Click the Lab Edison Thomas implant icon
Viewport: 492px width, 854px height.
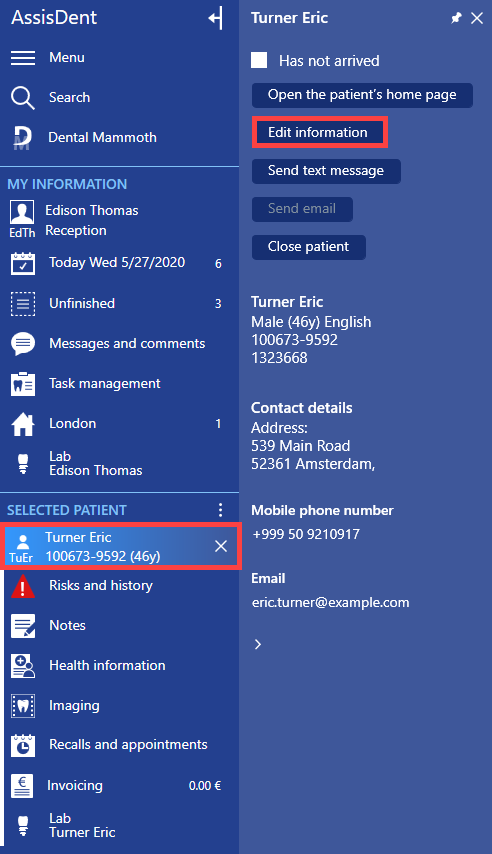(23, 464)
